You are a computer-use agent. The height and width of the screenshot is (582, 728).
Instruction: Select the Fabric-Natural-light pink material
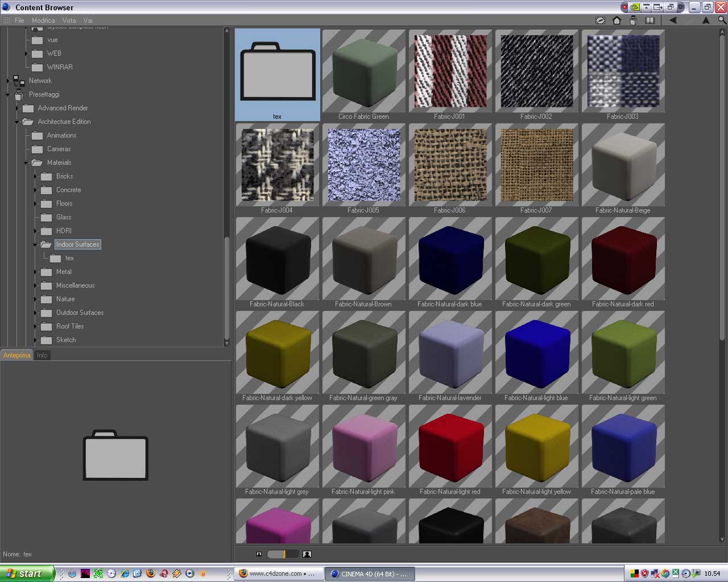click(x=364, y=450)
